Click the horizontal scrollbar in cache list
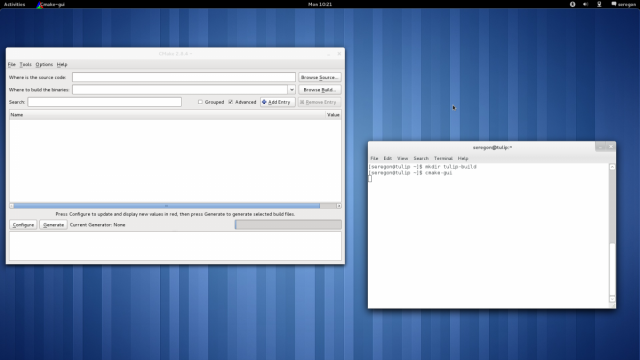The width and height of the screenshot is (640, 360). tap(167, 206)
